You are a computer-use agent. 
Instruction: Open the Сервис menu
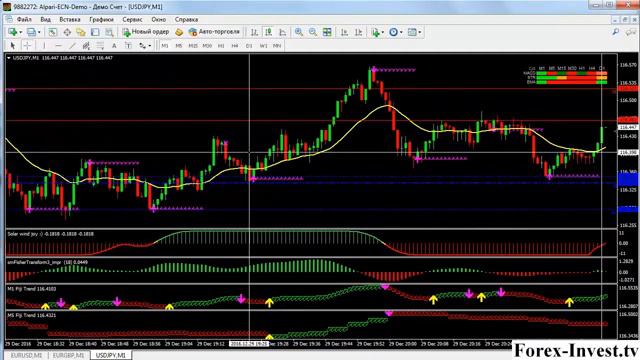click(132, 19)
